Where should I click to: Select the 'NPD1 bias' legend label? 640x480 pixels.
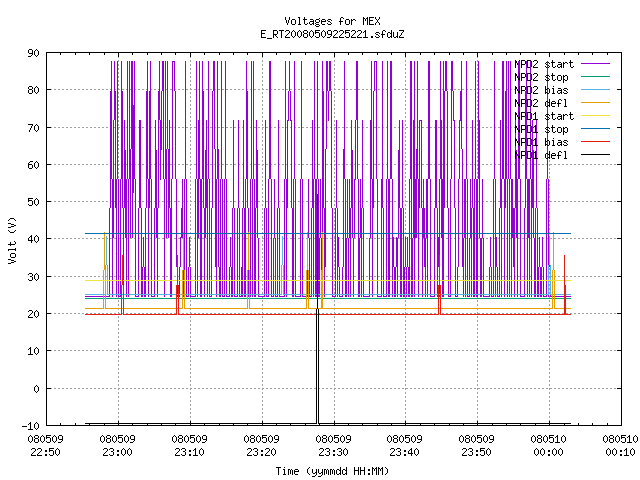pos(541,142)
